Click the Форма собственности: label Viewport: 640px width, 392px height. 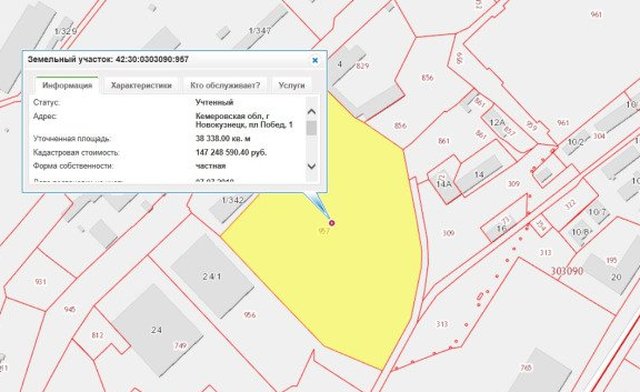pyautogui.click(x=73, y=166)
